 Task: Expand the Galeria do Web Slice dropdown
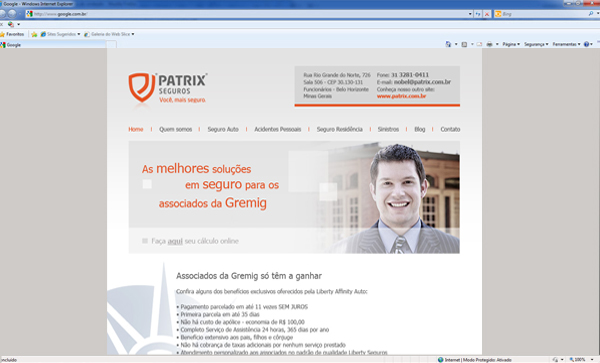133,34
